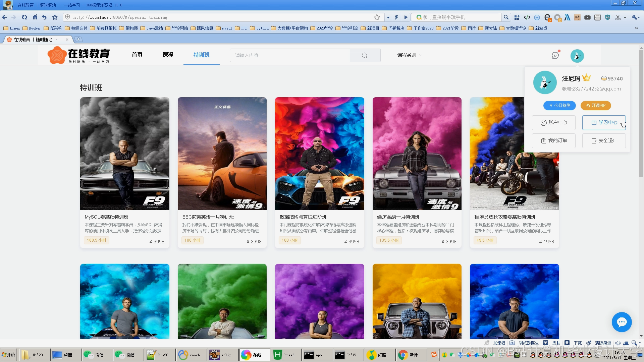Open 数据结构与算法进阶班 course thumbnail
The width and height of the screenshot is (644, 362).
(320, 154)
